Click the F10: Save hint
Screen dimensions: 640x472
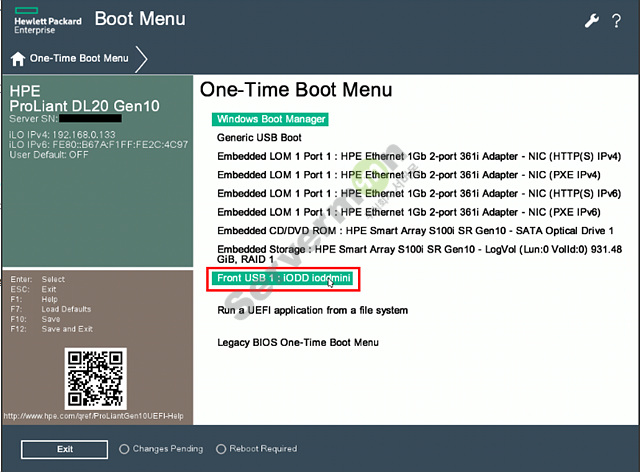point(35,319)
